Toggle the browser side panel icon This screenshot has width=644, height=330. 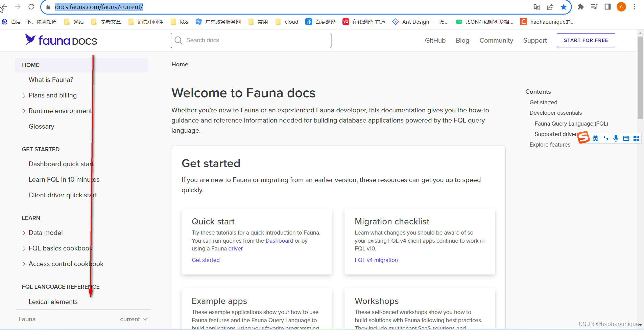coord(607,7)
